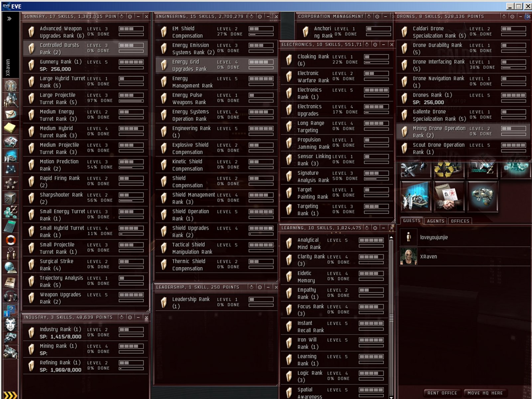Click Drone Interfacing 38% training progress bar
The width and height of the screenshot is (532, 399).
[514, 67]
